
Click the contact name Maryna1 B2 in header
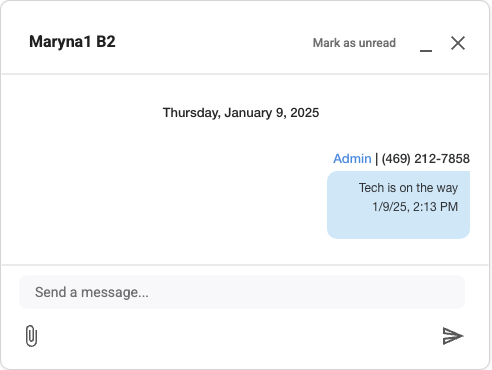pyautogui.click(x=72, y=42)
